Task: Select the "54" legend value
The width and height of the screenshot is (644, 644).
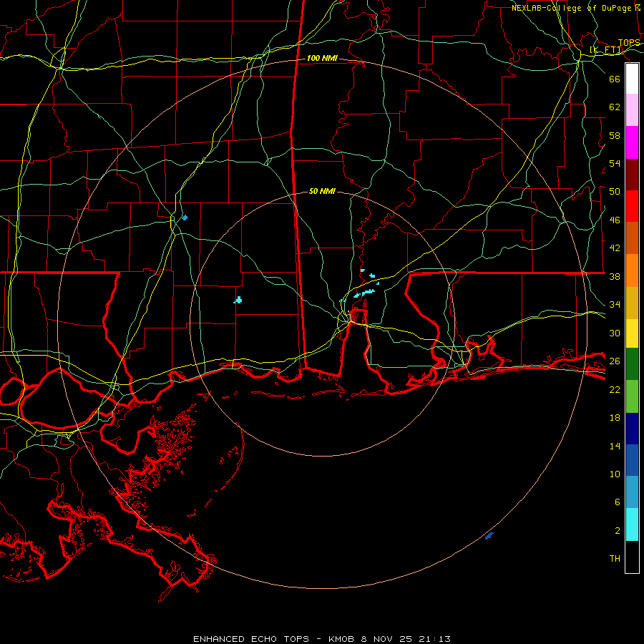Action: pos(615,163)
